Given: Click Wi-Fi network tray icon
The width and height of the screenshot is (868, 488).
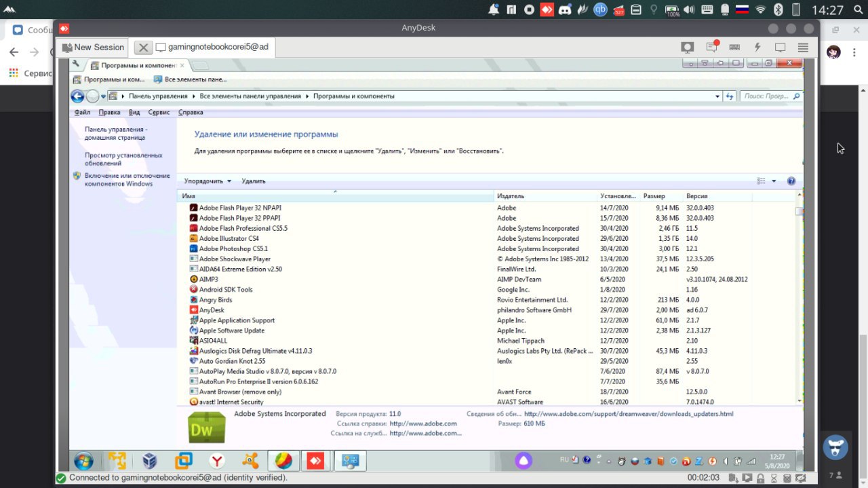Looking at the screenshot, I should (x=761, y=10).
